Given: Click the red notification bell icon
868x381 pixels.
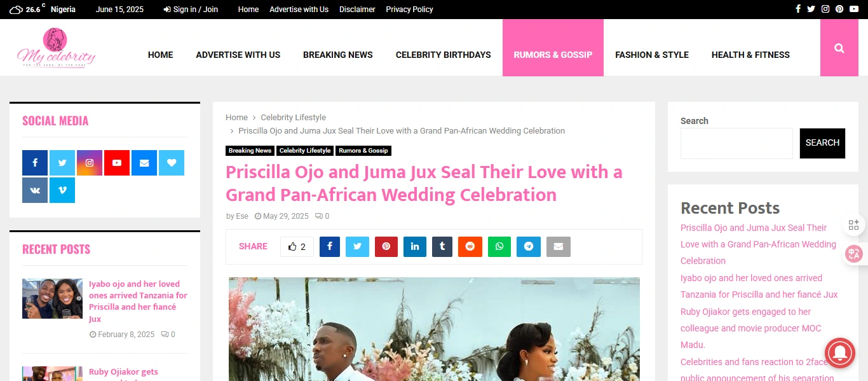Looking at the screenshot, I should pos(839,352).
